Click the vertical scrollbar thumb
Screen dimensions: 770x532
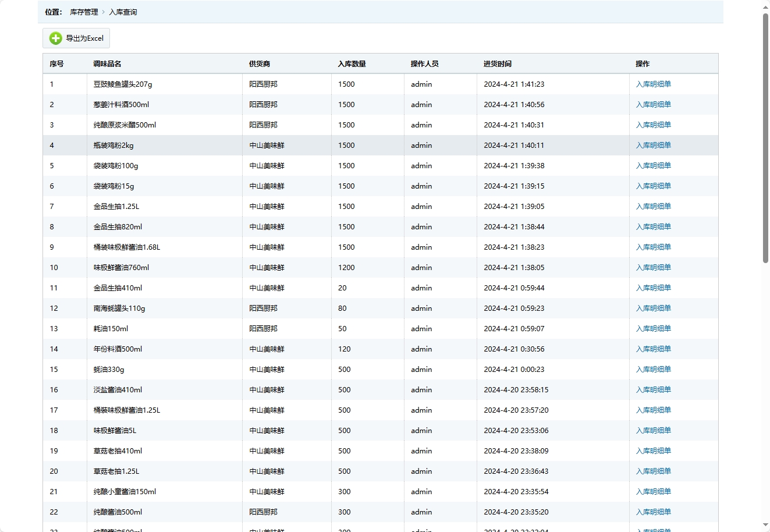tap(765, 137)
